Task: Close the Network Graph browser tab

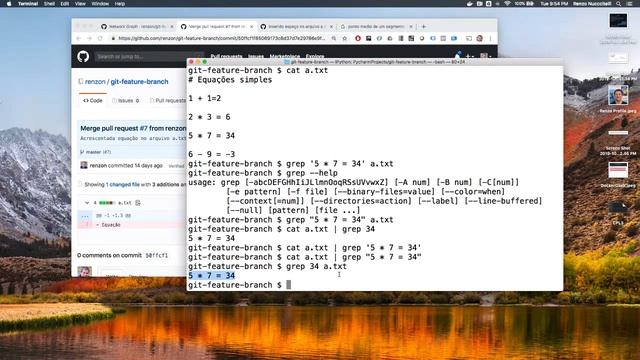Action: pyautogui.click(x=172, y=27)
